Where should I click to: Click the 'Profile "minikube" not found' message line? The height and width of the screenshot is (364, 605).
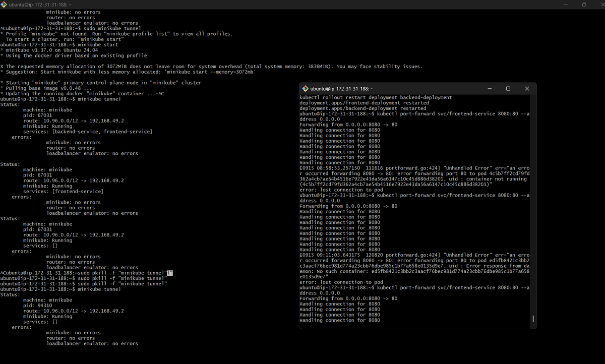pyautogui.click(x=116, y=34)
